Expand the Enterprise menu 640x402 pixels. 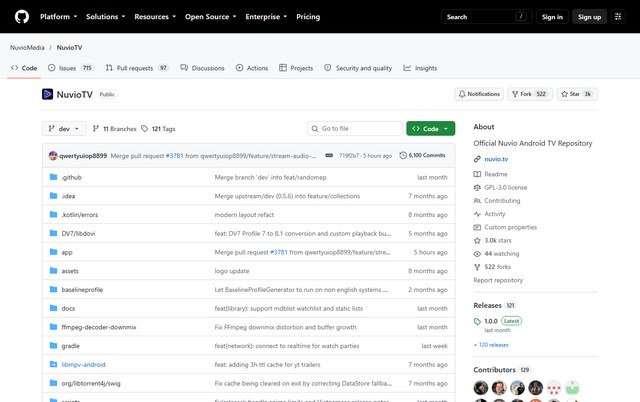click(x=266, y=17)
